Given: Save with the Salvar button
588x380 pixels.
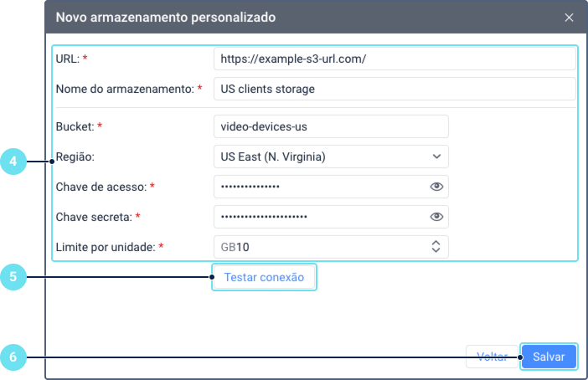Looking at the screenshot, I should tap(549, 357).
